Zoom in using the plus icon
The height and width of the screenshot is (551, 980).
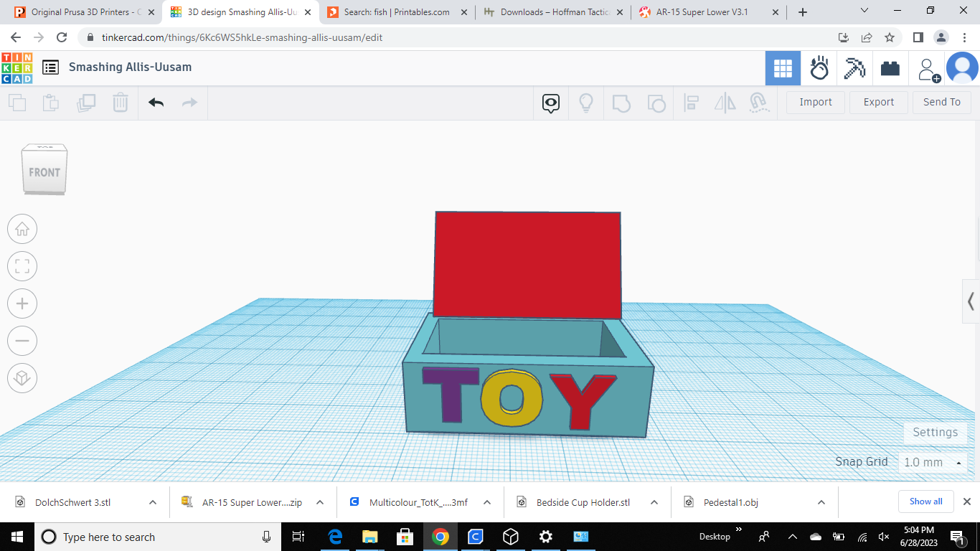click(x=22, y=303)
